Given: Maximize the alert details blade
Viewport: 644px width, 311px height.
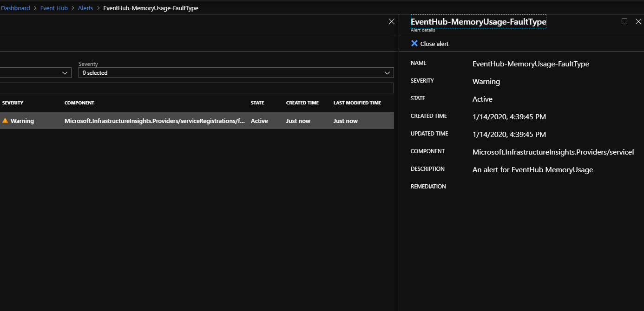Looking at the screenshot, I should point(624,21).
